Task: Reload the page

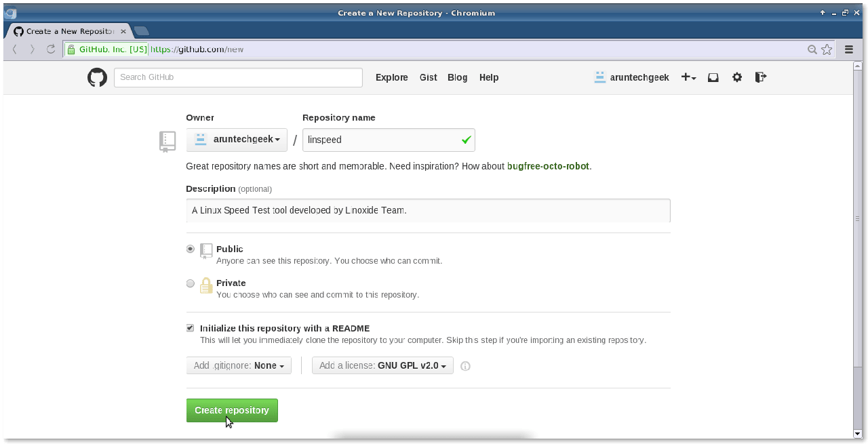Action: point(51,49)
